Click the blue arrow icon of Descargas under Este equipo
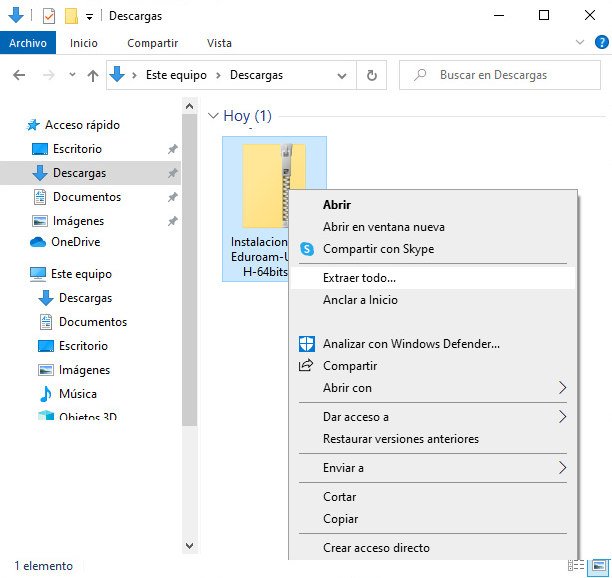The image size is (612, 578). click(46, 298)
